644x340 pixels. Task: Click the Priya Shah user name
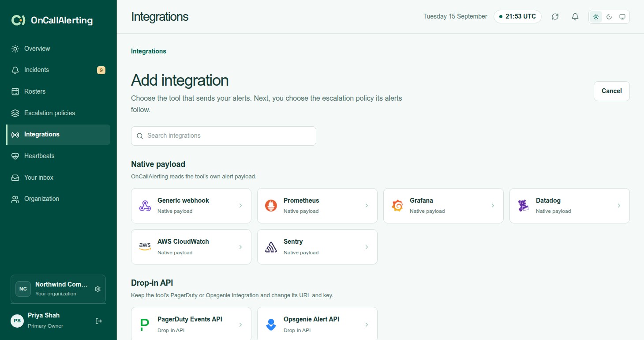[x=44, y=315]
